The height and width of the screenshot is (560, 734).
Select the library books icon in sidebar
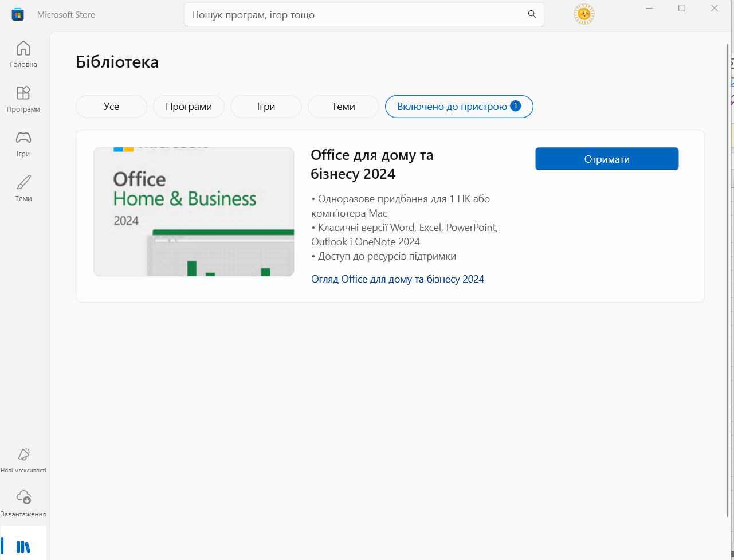[x=23, y=546]
